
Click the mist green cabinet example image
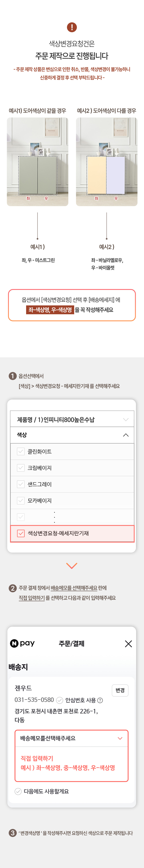pos(38,162)
